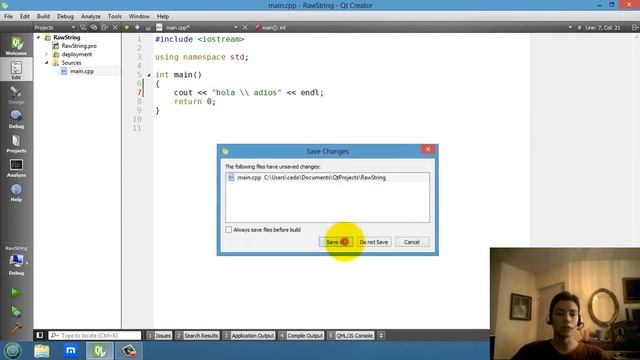Screen dimensions: 640x360
Task: Go back in editor navigation history
Action: [x=127, y=27]
